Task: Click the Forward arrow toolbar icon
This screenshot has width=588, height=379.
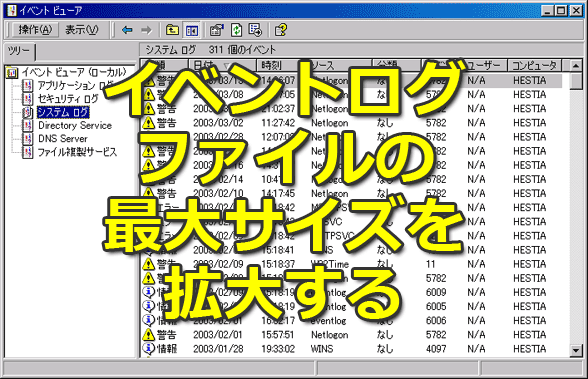Action: pos(146,30)
